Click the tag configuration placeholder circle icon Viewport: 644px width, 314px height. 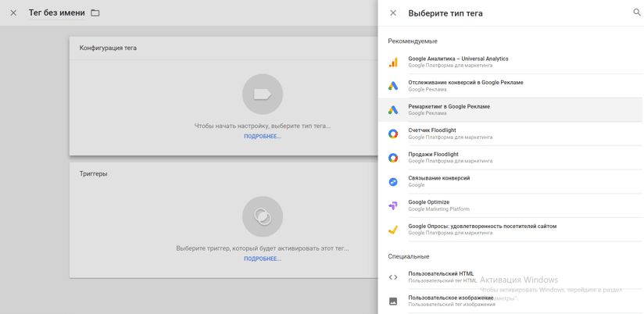(263, 94)
